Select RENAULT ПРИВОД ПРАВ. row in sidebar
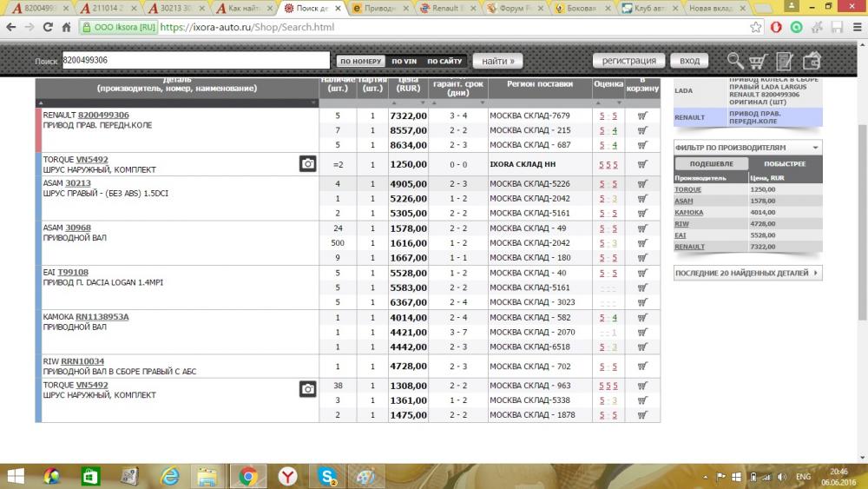Screen dimensions: 868x489 click(748, 117)
